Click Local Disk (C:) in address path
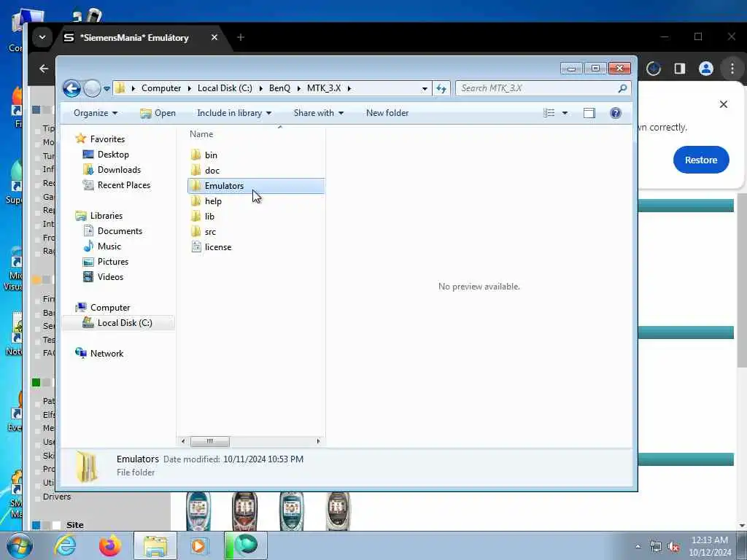The width and height of the screenshot is (747, 560). (x=225, y=88)
